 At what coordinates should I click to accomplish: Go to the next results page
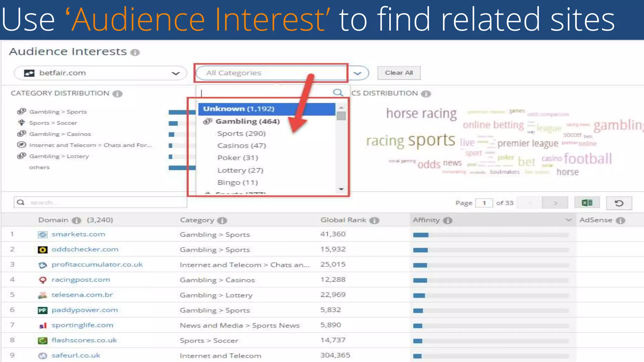click(555, 203)
